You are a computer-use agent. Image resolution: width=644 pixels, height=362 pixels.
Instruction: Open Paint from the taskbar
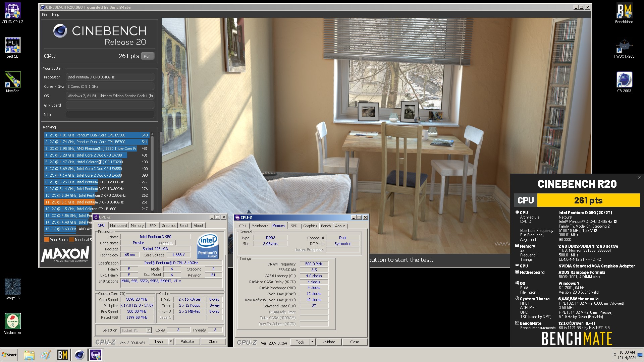point(46,355)
